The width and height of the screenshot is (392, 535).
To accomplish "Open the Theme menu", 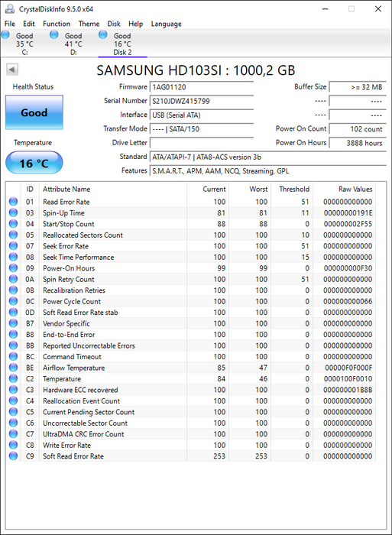I will [x=89, y=24].
